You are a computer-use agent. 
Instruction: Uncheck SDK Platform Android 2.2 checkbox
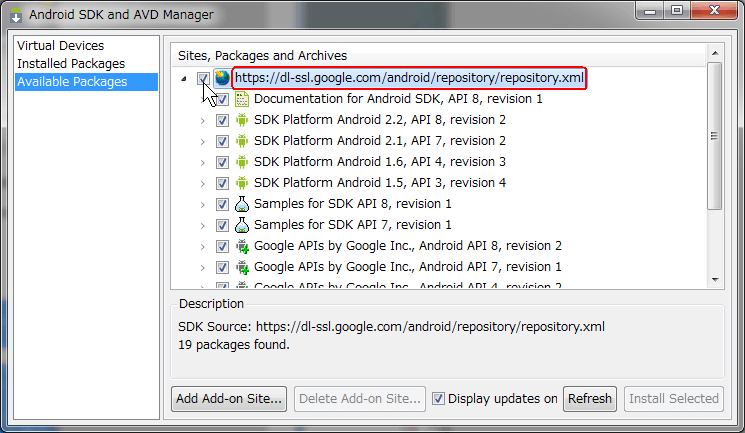pos(222,120)
